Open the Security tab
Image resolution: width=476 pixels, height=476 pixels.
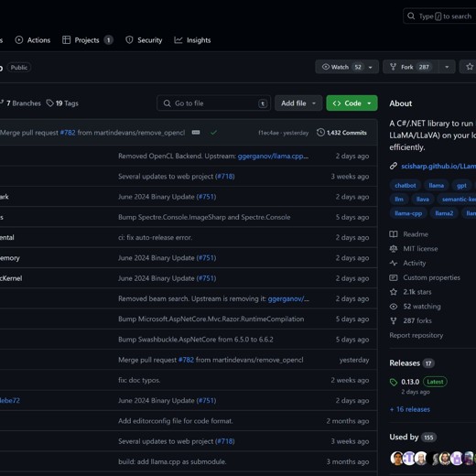click(x=144, y=40)
